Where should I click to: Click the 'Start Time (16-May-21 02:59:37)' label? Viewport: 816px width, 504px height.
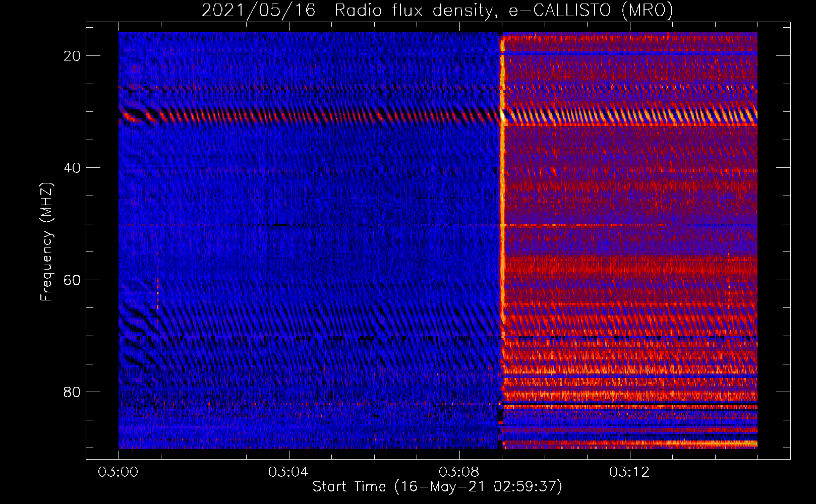pos(437,486)
